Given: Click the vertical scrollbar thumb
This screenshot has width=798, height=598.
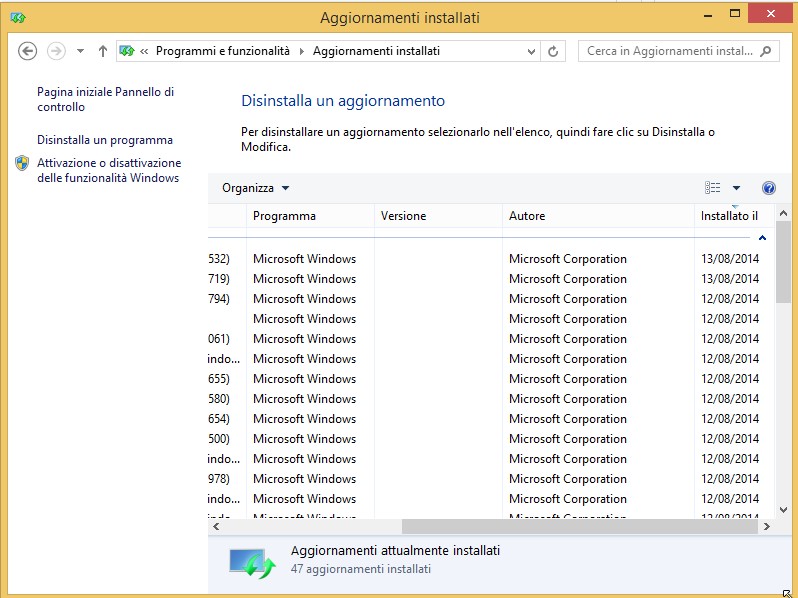Looking at the screenshot, I should [783, 262].
